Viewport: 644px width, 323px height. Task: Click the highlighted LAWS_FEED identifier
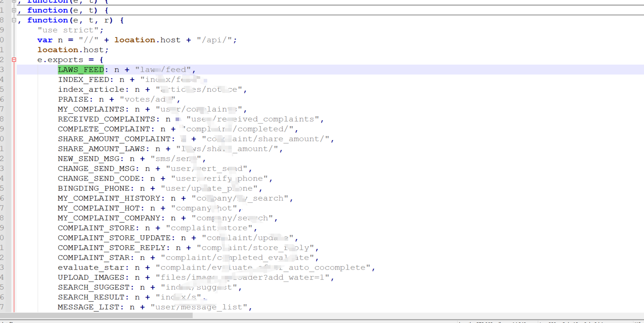81,70
